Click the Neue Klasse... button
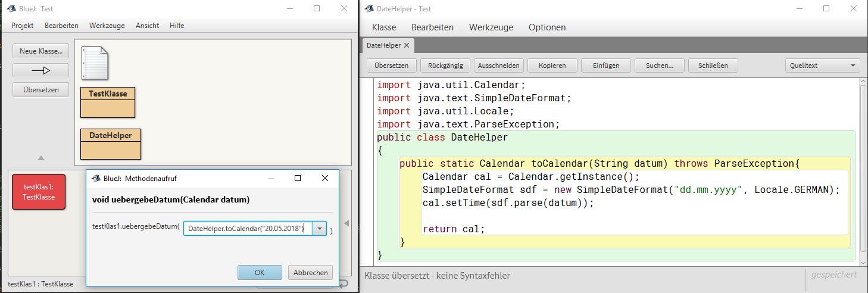Viewport: 868px width, 293px height. (40, 51)
